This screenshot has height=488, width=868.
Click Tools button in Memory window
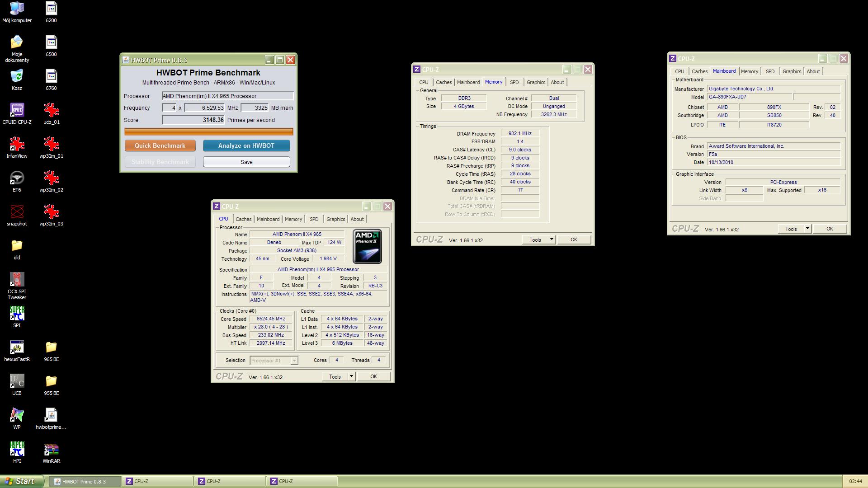[x=535, y=239]
